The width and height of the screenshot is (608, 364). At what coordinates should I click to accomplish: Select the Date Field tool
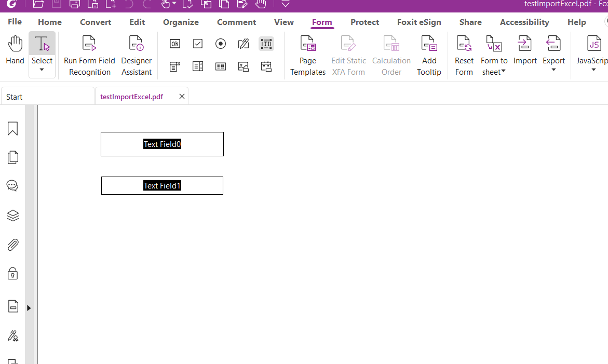point(266,66)
